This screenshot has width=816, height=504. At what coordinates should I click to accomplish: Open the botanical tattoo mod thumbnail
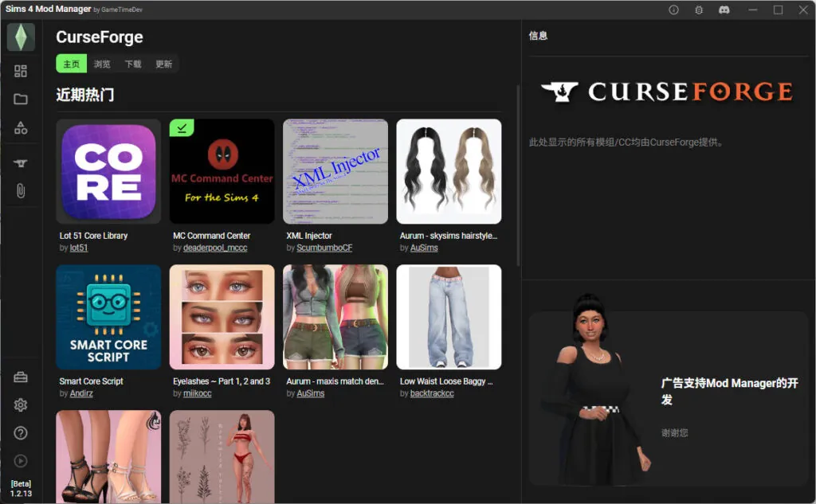pyautogui.click(x=222, y=457)
